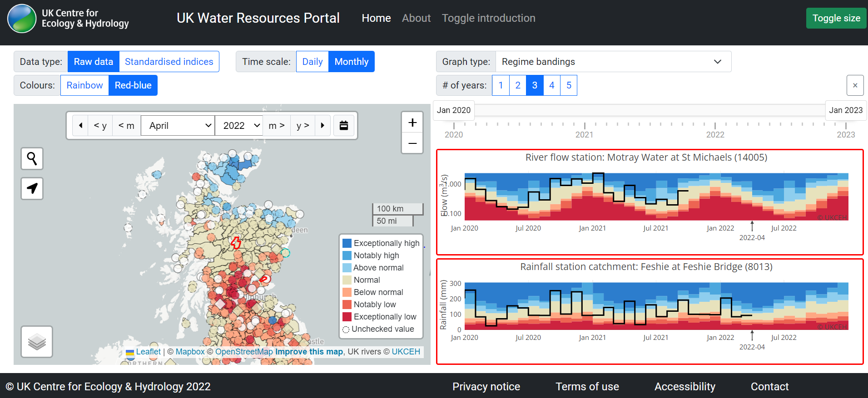Open the map layers control
The height and width of the screenshot is (398, 868).
point(37,342)
